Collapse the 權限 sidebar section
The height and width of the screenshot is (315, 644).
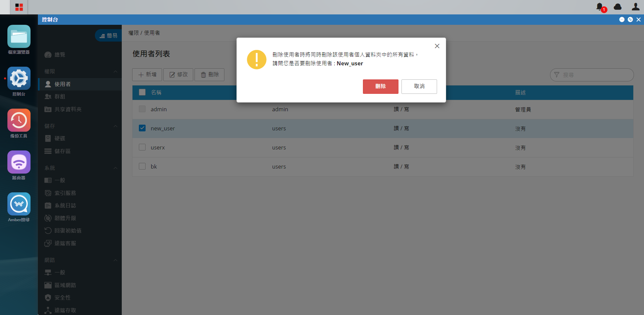pyautogui.click(x=115, y=71)
